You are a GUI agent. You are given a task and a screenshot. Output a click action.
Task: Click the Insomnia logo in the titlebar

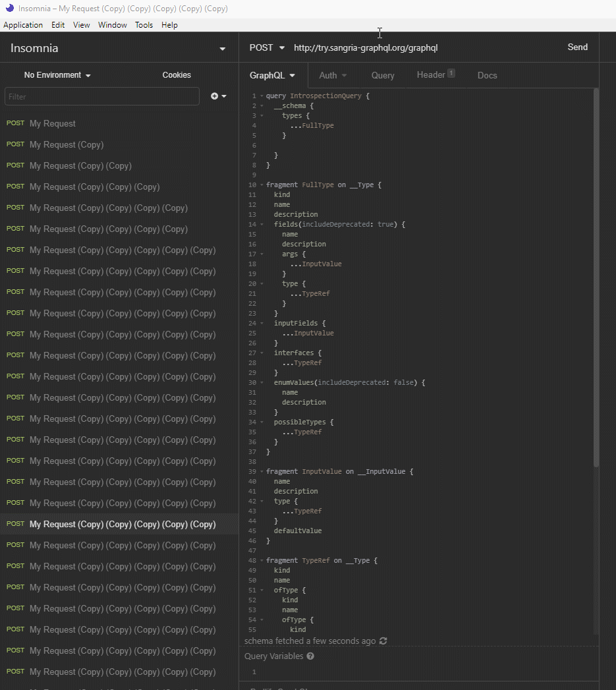click(9, 8)
